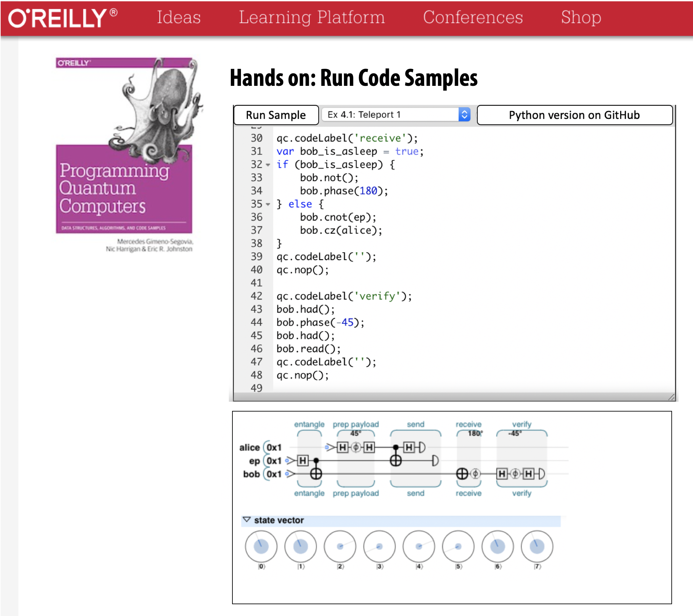Collapse the if-block fold arrow at line 32
Image resolution: width=693 pixels, height=616 pixels.
pos(267,165)
